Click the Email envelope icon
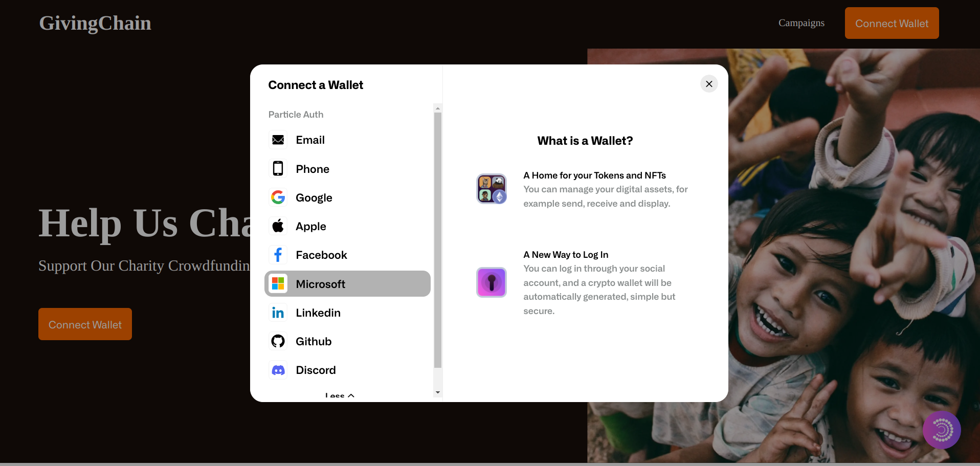Image resolution: width=980 pixels, height=466 pixels. (x=278, y=140)
